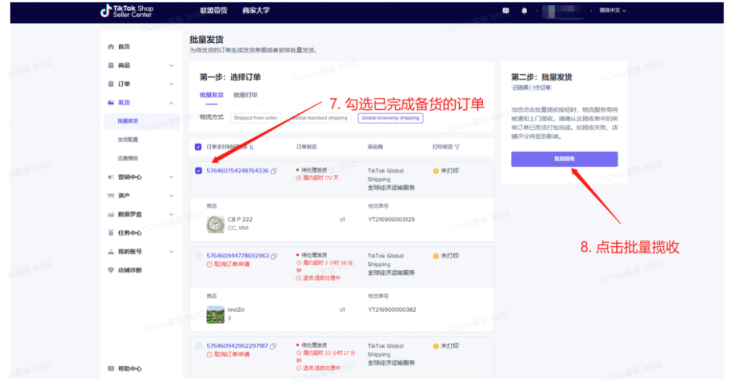The width and height of the screenshot is (750, 391).
Task: Open order link 576460754248764336
Action: point(237,171)
